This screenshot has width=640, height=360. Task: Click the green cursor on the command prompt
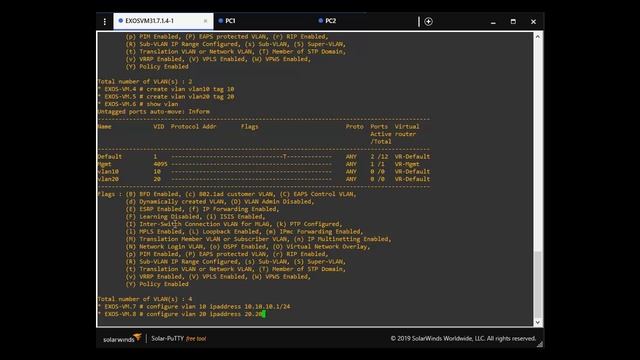[264, 314]
